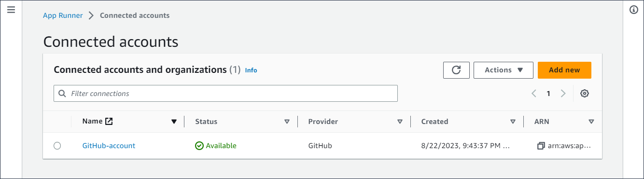Copy the ARN with the copy icon
Image resolution: width=644 pixels, height=179 pixels.
coord(541,146)
